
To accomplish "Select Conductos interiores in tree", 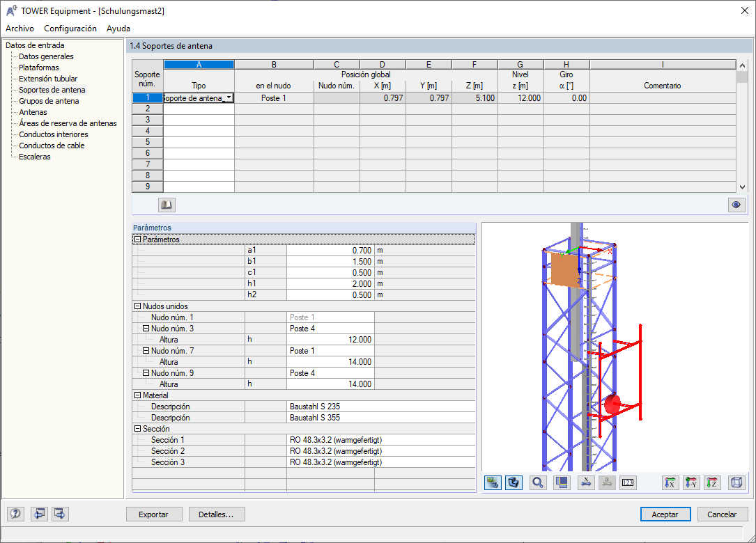I will coord(54,134).
